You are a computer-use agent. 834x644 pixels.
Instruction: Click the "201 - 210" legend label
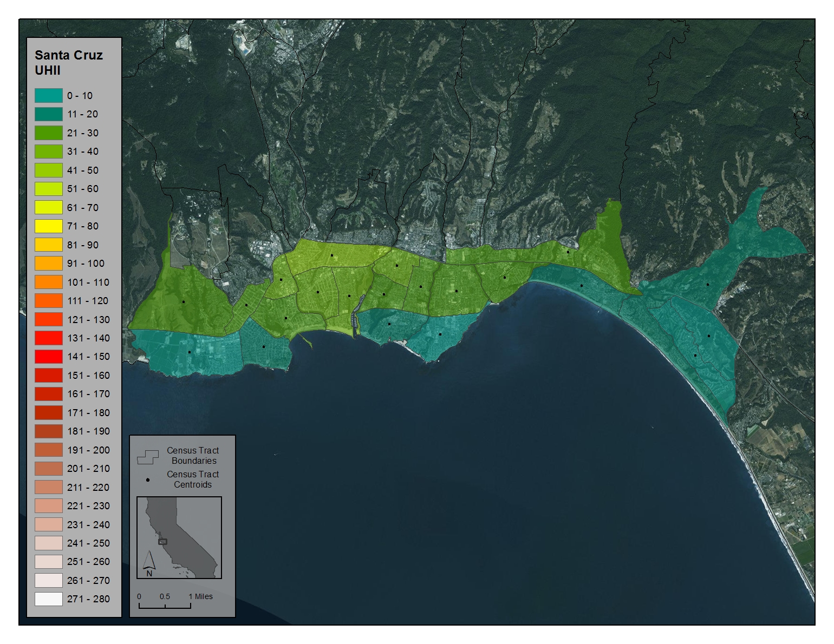point(88,469)
